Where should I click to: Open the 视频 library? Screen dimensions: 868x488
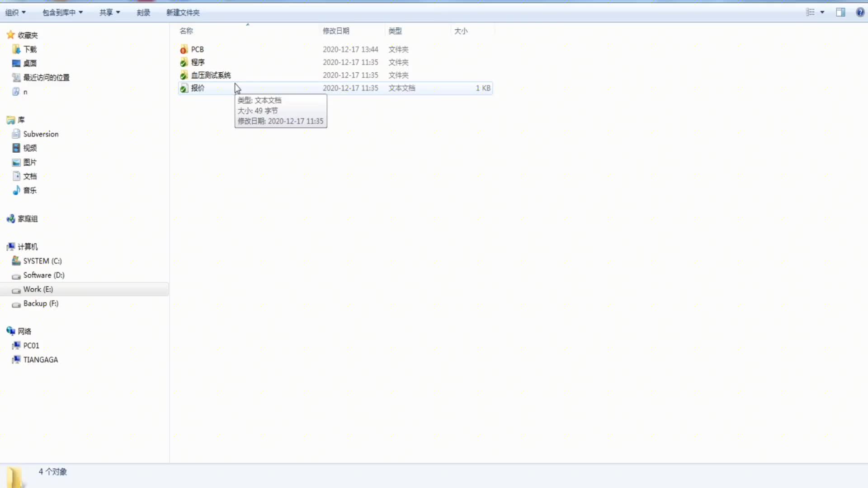coord(30,148)
